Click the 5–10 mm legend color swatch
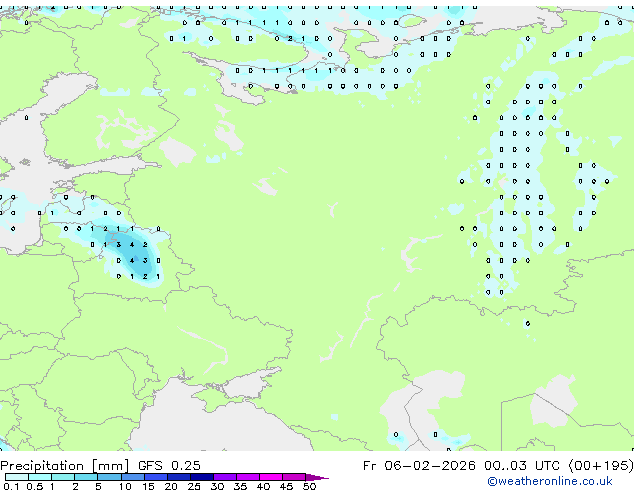The width and height of the screenshot is (634, 490). (x=109, y=477)
